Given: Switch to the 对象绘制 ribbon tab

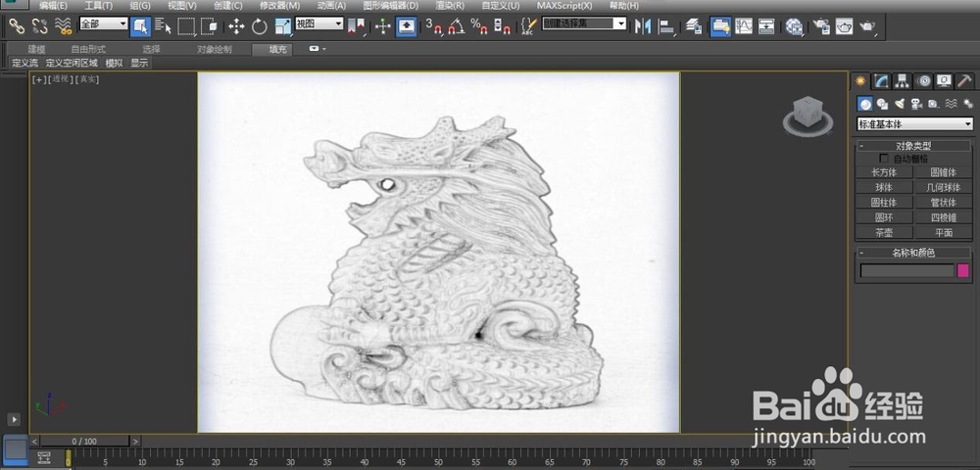Looking at the screenshot, I should [x=215, y=49].
